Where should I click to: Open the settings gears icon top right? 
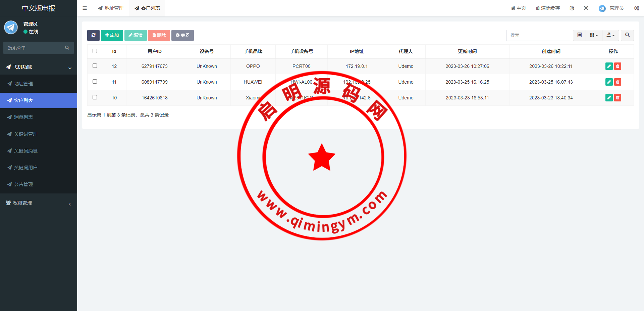coord(636,8)
